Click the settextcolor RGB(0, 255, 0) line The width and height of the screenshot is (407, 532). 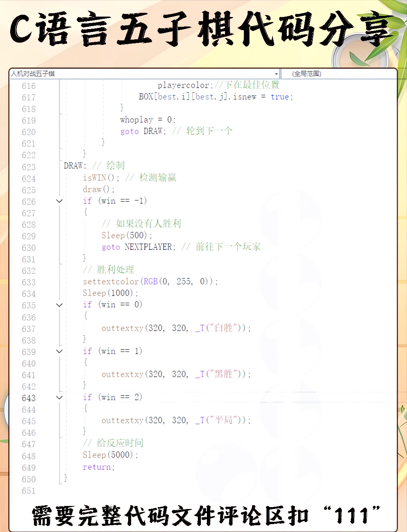tap(150, 281)
